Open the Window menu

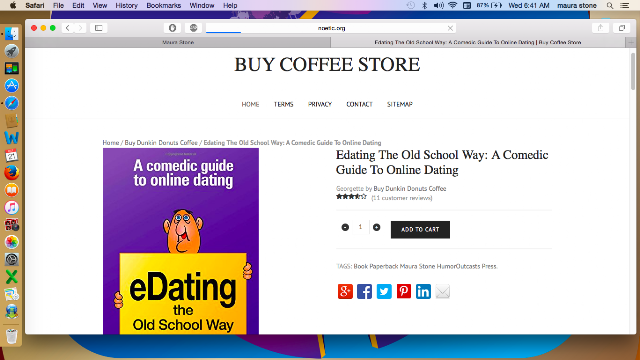pyautogui.click(x=202, y=5)
